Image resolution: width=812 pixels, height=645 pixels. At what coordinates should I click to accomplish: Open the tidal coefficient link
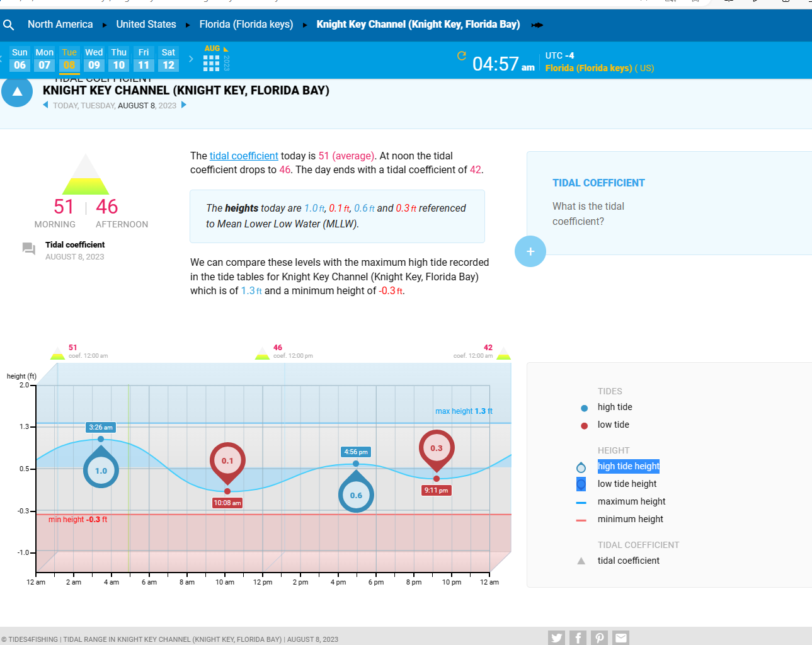244,156
